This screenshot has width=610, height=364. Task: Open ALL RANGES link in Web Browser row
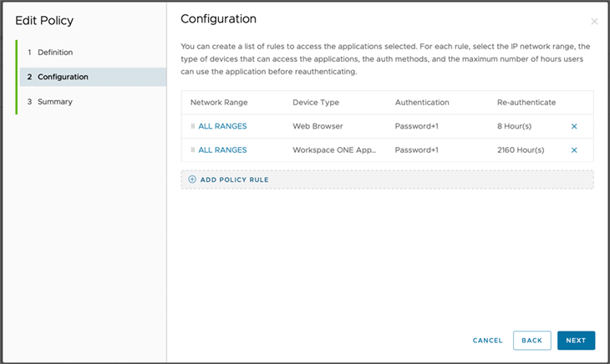tap(222, 126)
